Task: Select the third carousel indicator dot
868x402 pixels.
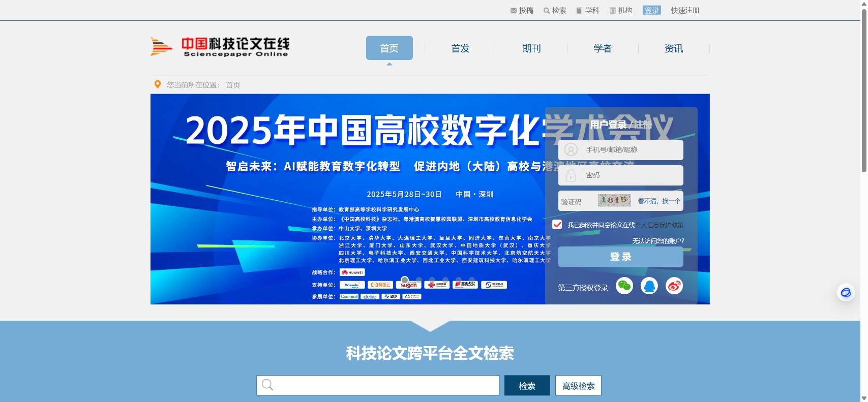Action: [x=432, y=280]
